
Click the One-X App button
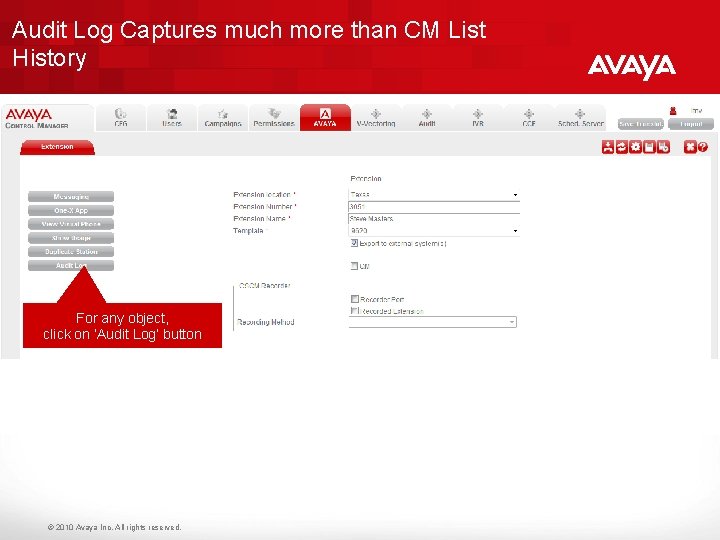point(71,210)
